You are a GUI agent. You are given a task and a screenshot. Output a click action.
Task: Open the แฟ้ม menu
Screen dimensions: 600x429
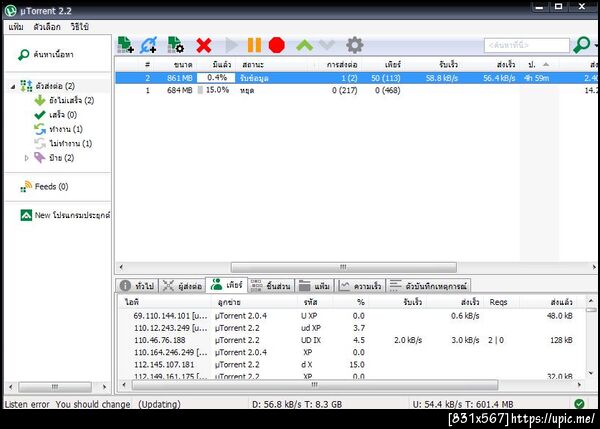16,27
